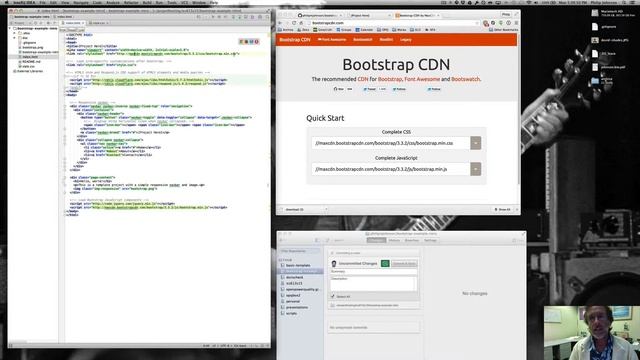640x360 pixels.
Task: Reload the bootstrapcdn.com page in browser
Action: click(294, 23)
